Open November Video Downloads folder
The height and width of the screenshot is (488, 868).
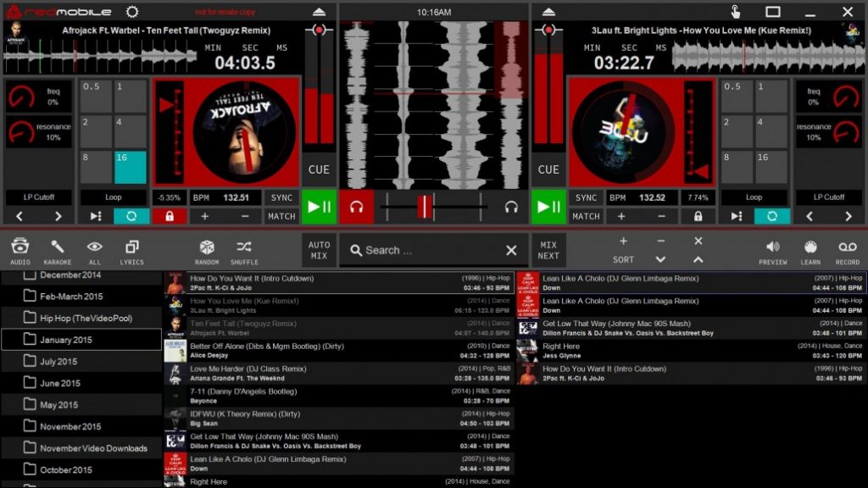81,448
